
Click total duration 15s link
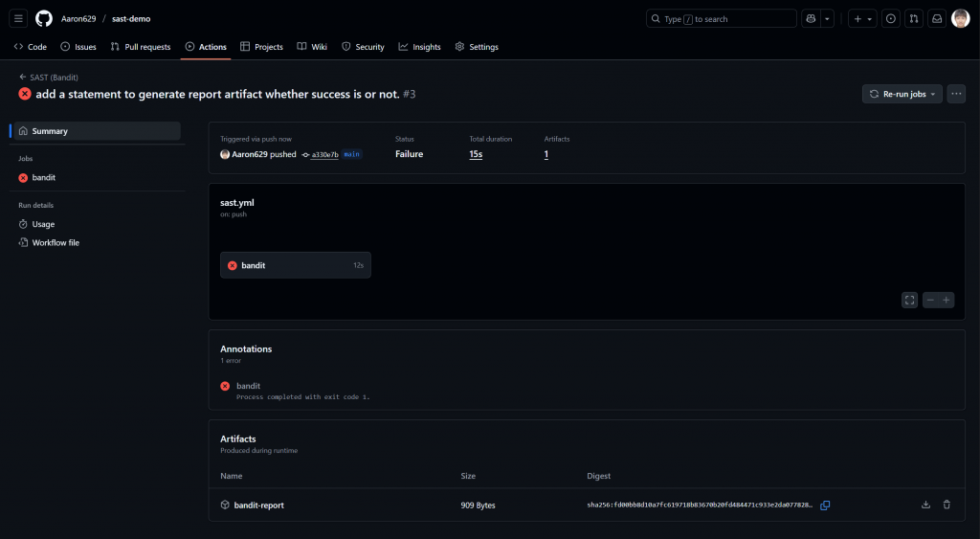(x=476, y=154)
